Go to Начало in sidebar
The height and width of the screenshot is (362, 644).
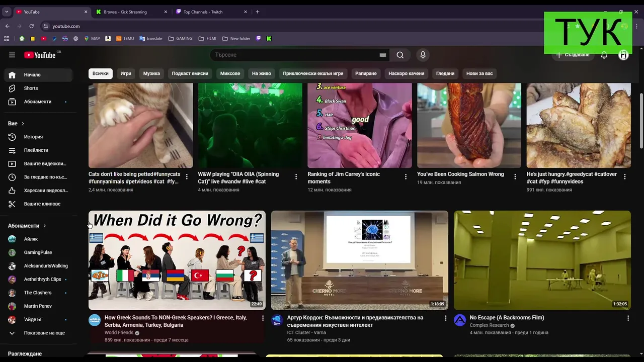[x=38, y=74]
